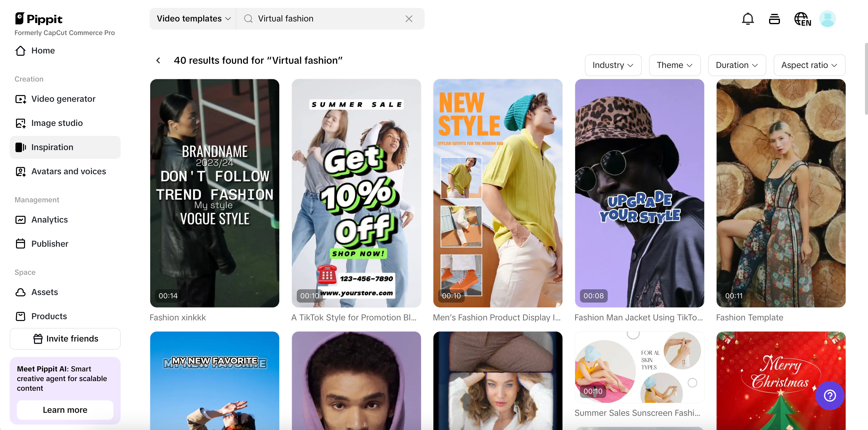Open the Video generator page
This screenshot has height=430, width=868.
coord(63,99)
